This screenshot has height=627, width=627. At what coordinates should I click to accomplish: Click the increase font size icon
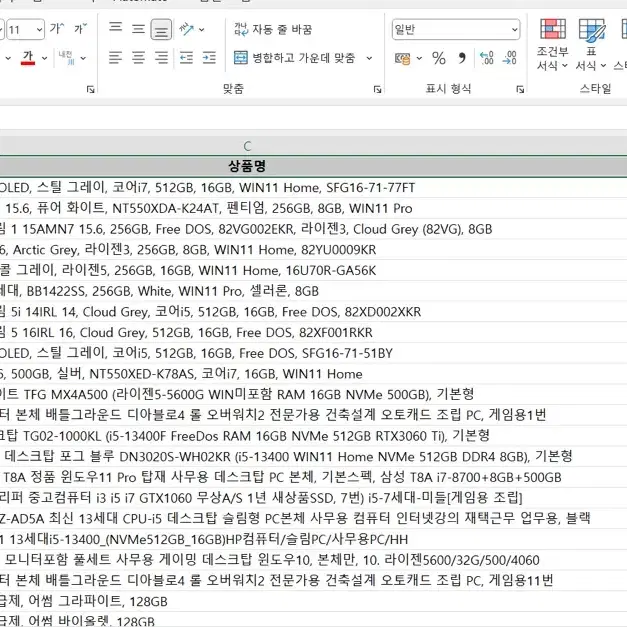[57, 29]
